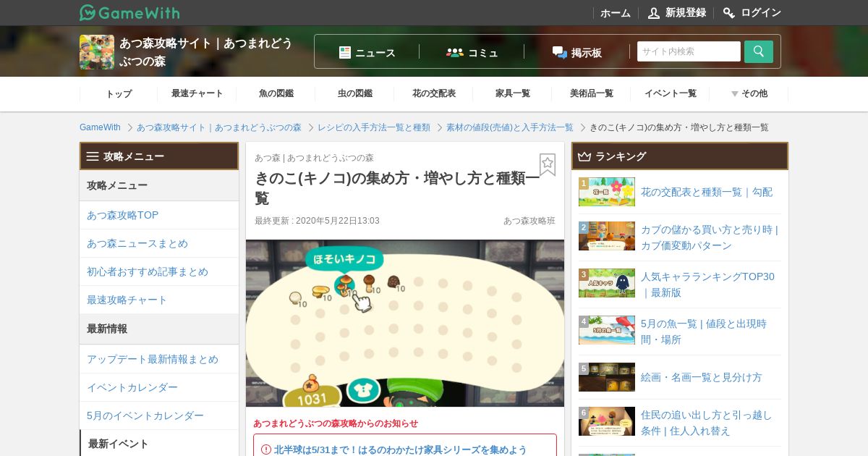The width and height of the screenshot is (868, 456).
Task: Select イベント一覧 in navigation bar
Action: tap(671, 93)
